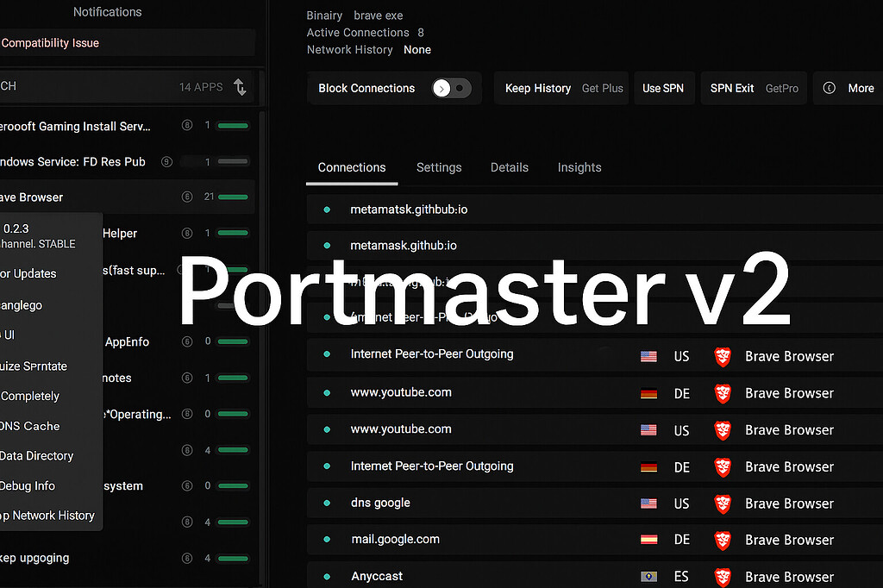
Task: Click the sort arrows icon next to 14 APPS
Action: (241, 87)
